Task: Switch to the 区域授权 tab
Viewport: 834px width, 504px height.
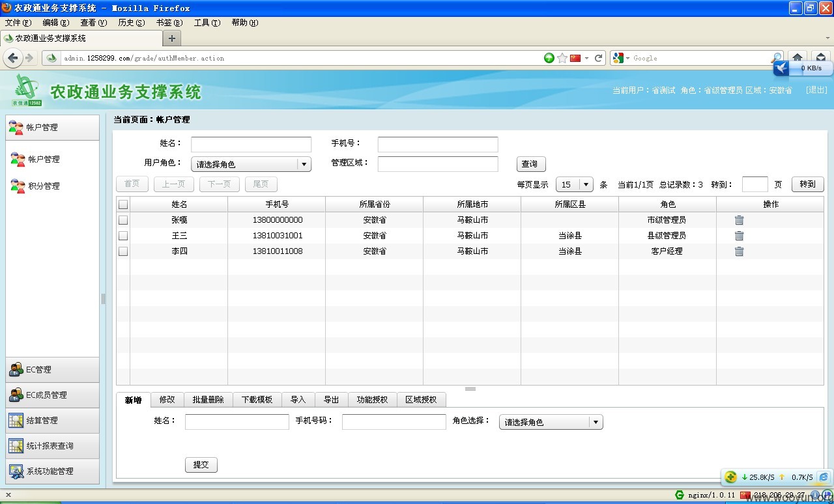Action: [421, 400]
